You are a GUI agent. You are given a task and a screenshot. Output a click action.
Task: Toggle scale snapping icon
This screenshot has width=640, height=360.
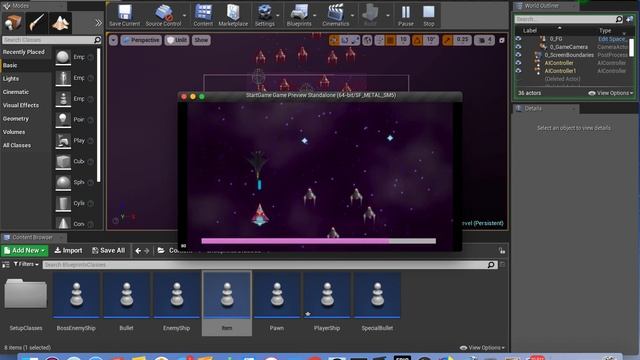(448, 40)
